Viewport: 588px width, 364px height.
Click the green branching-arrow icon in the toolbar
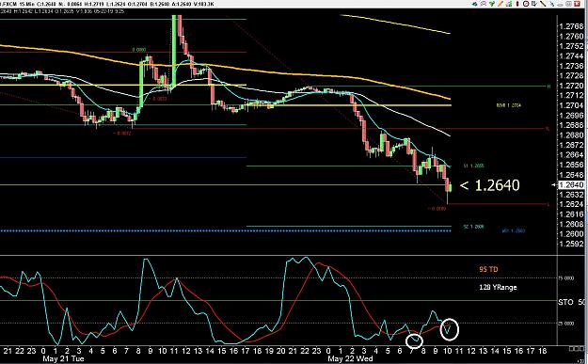tap(492, 4)
